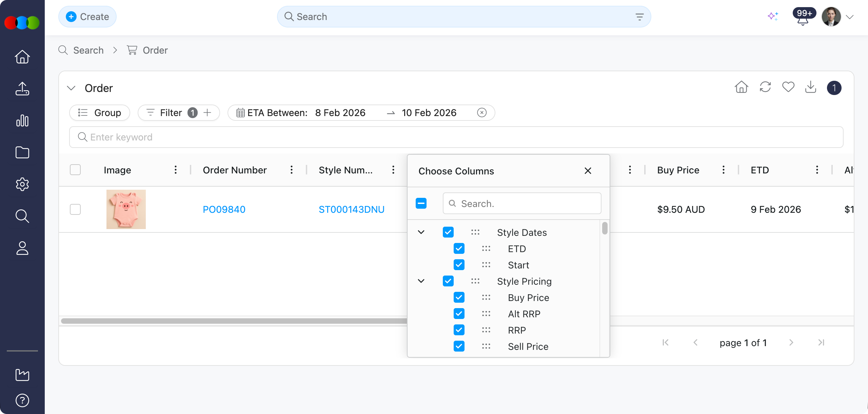Uncheck the ETD column checkbox
The image size is (868, 414).
[459, 249]
